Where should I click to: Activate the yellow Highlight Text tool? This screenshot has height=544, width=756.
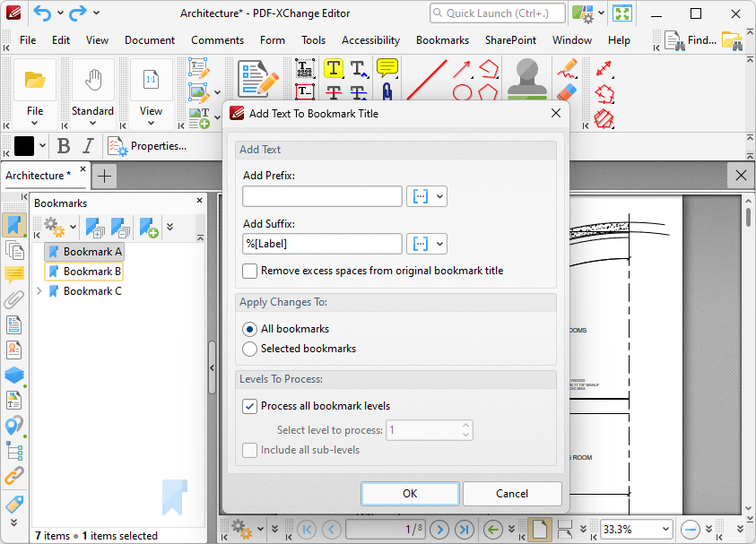point(334,68)
